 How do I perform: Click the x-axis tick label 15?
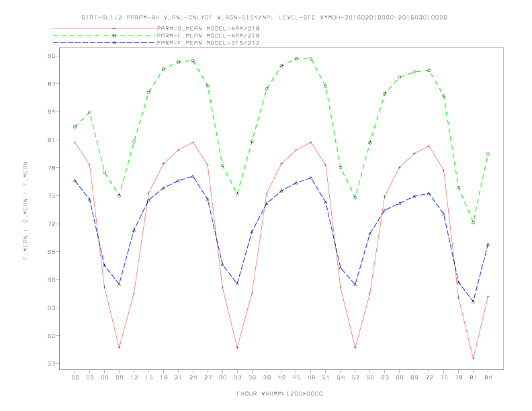click(x=148, y=377)
